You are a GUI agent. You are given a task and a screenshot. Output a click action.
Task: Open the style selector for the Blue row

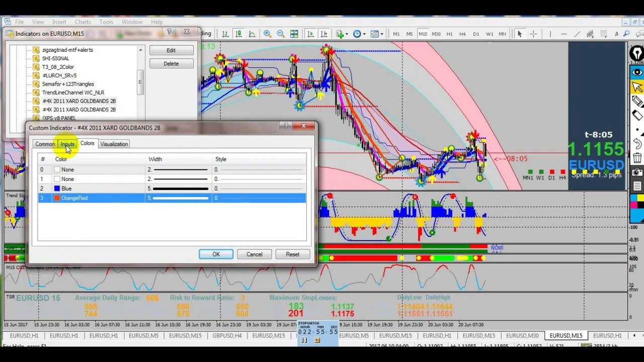(x=259, y=189)
